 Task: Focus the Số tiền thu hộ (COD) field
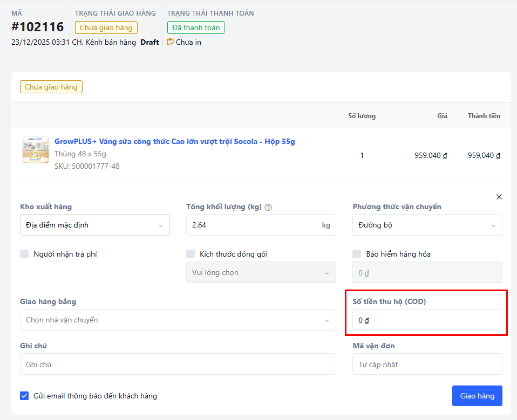pyautogui.click(x=427, y=320)
